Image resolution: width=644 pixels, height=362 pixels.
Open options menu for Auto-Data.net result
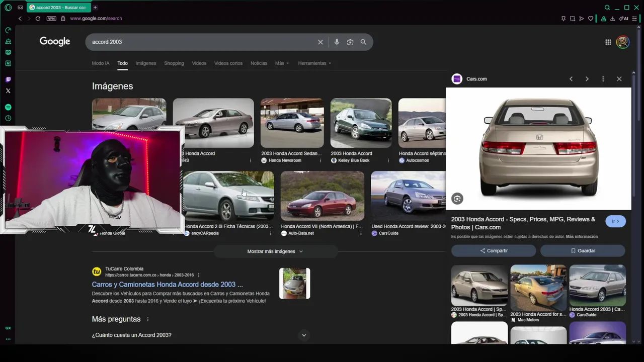coord(361,233)
